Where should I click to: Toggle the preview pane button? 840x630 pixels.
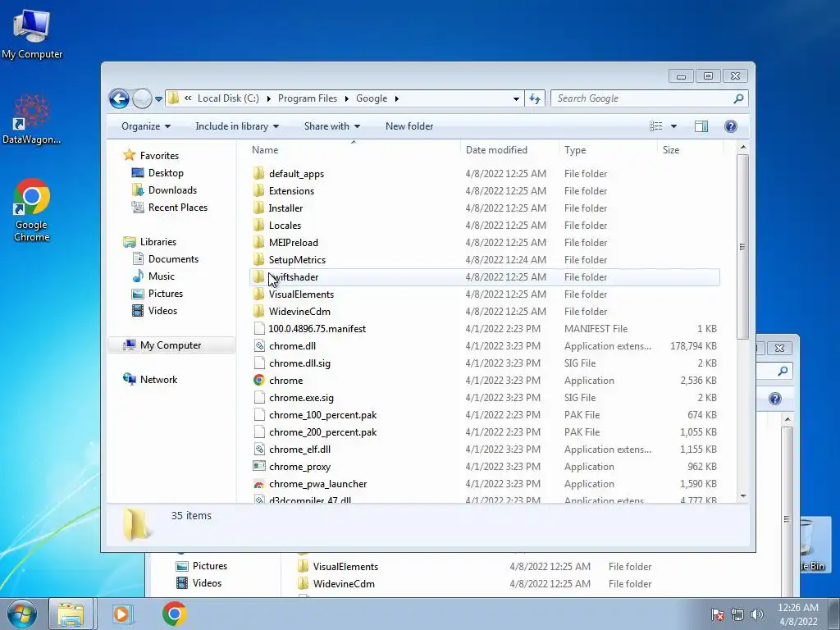click(x=701, y=126)
